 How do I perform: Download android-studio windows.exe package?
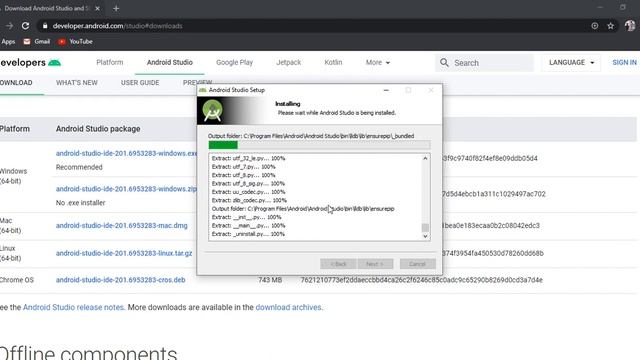pyautogui.click(x=127, y=153)
